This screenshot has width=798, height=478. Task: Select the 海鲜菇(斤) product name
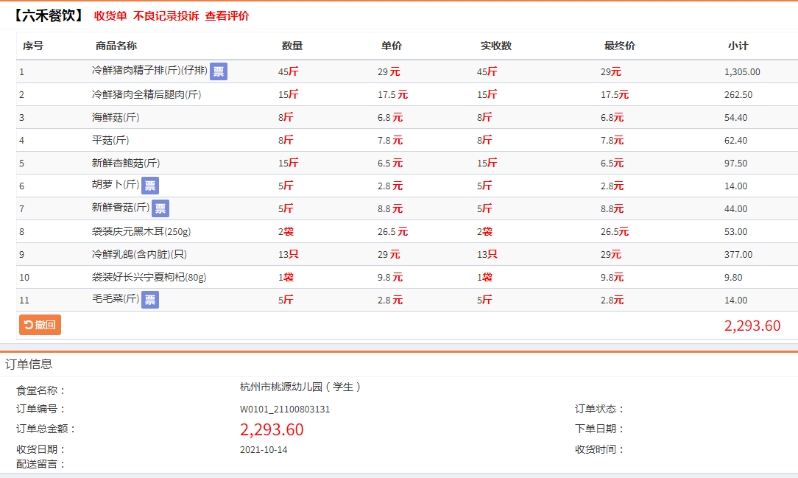(116, 118)
